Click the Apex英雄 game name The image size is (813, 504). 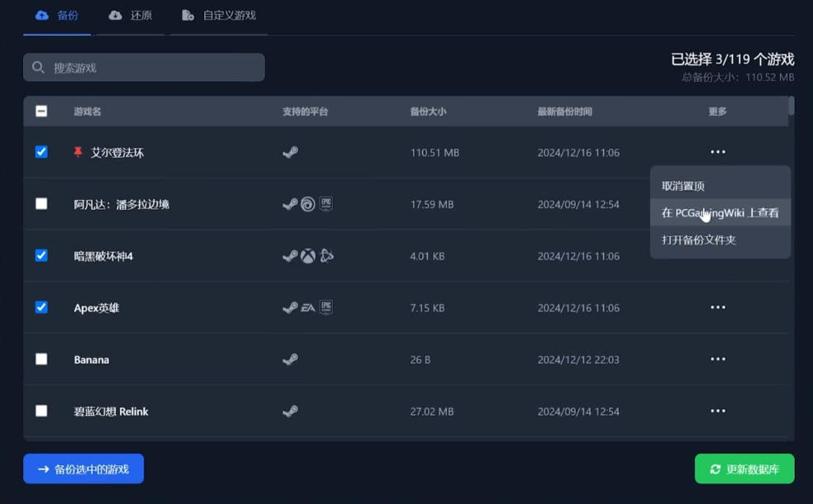[97, 308]
